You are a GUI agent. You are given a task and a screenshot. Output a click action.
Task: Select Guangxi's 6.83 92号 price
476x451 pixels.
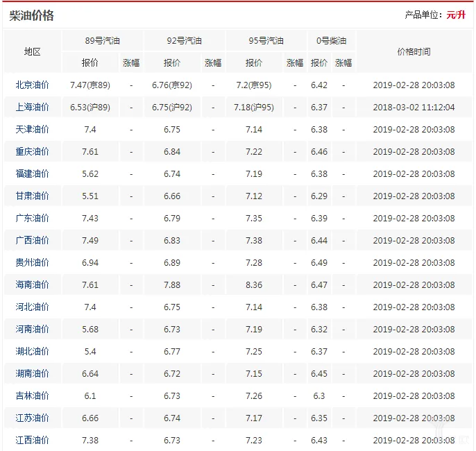pyautogui.click(x=172, y=240)
